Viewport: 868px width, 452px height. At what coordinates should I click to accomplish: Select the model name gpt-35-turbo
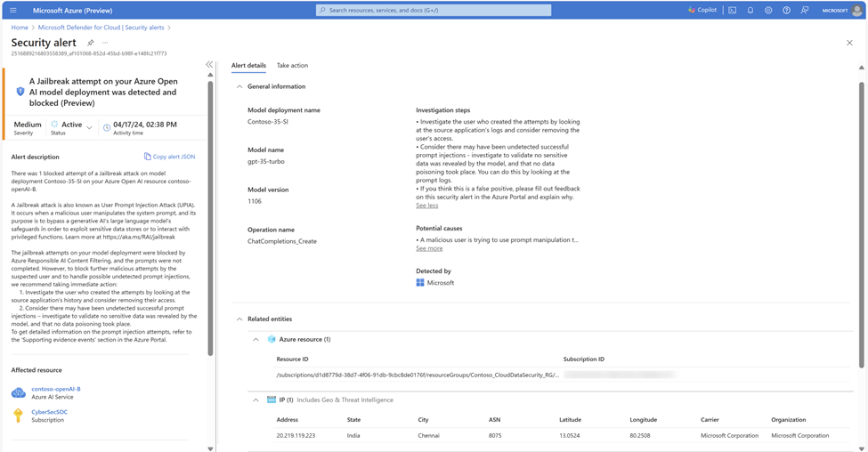265,162
